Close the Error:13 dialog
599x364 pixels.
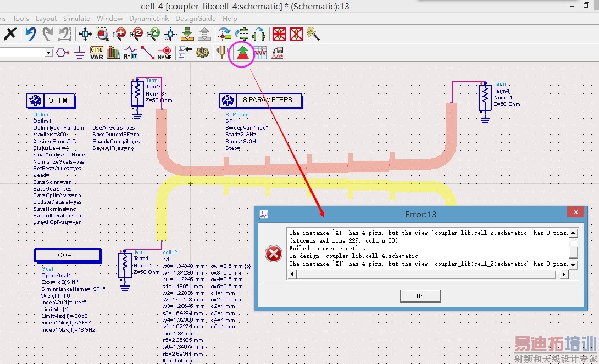click(x=576, y=212)
